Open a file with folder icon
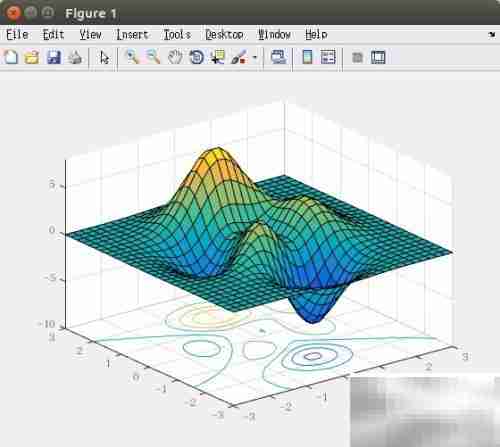Image resolution: width=500 pixels, height=447 pixels. point(32,57)
